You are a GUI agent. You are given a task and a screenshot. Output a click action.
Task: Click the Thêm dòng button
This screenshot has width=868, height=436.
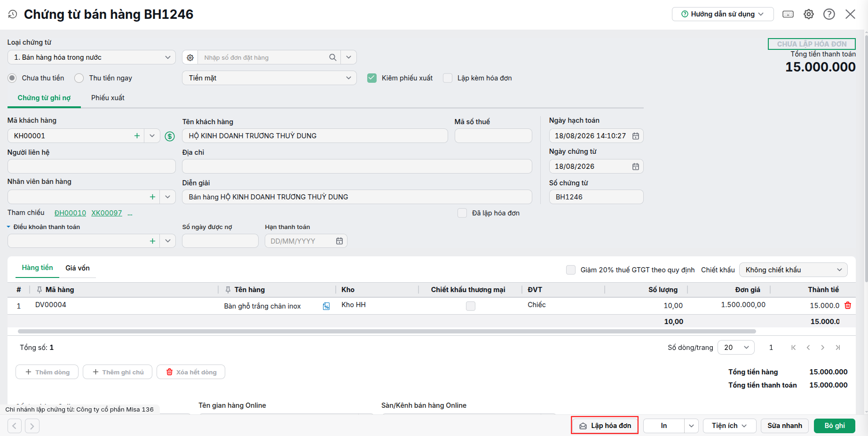pyautogui.click(x=47, y=372)
